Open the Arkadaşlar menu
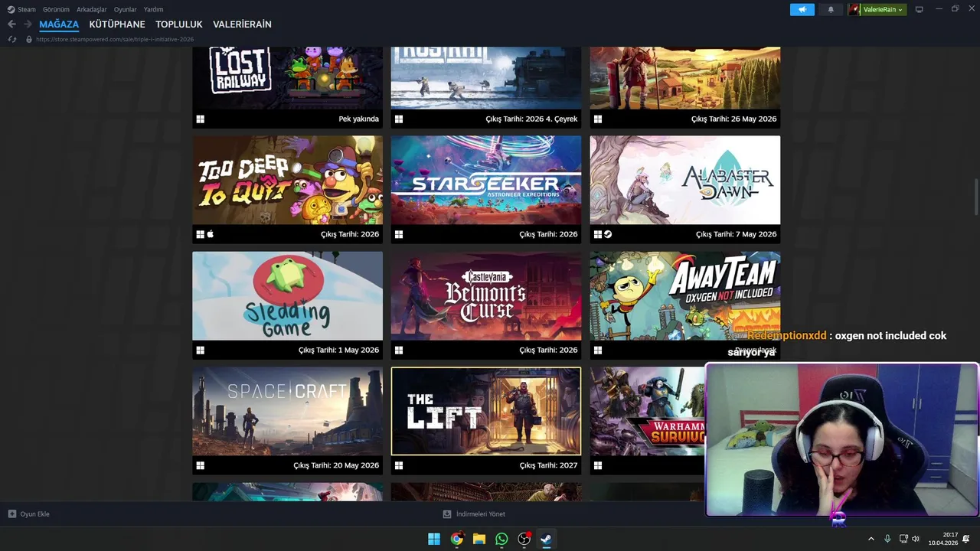Viewport: 980px width, 551px height. coord(92,9)
